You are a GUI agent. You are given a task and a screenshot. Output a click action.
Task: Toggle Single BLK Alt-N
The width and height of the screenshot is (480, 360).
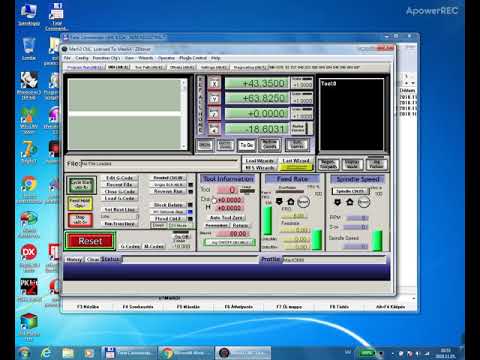coord(168,185)
